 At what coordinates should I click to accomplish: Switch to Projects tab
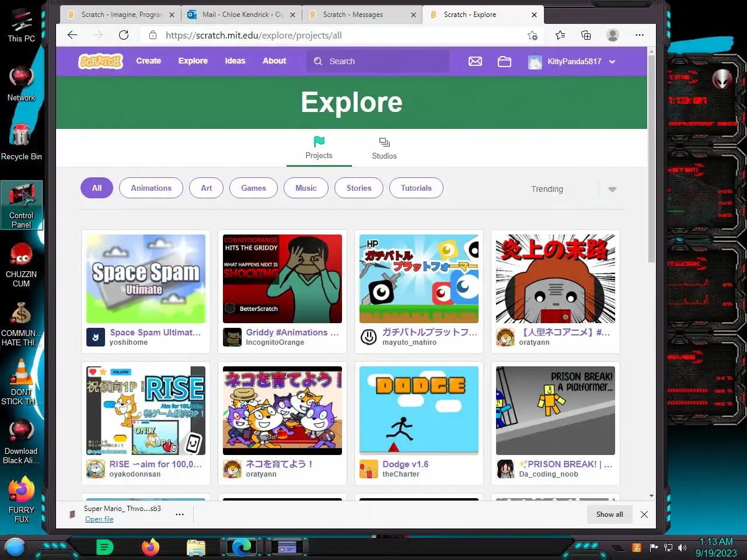pyautogui.click(x=319, y=148)
